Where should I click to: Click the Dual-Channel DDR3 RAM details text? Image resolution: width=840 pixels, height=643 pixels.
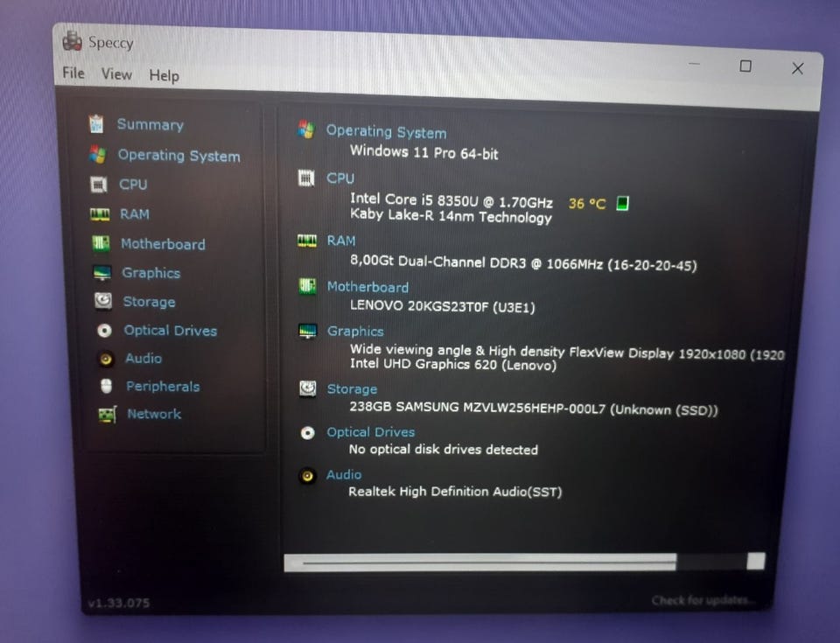coord(523,263)
